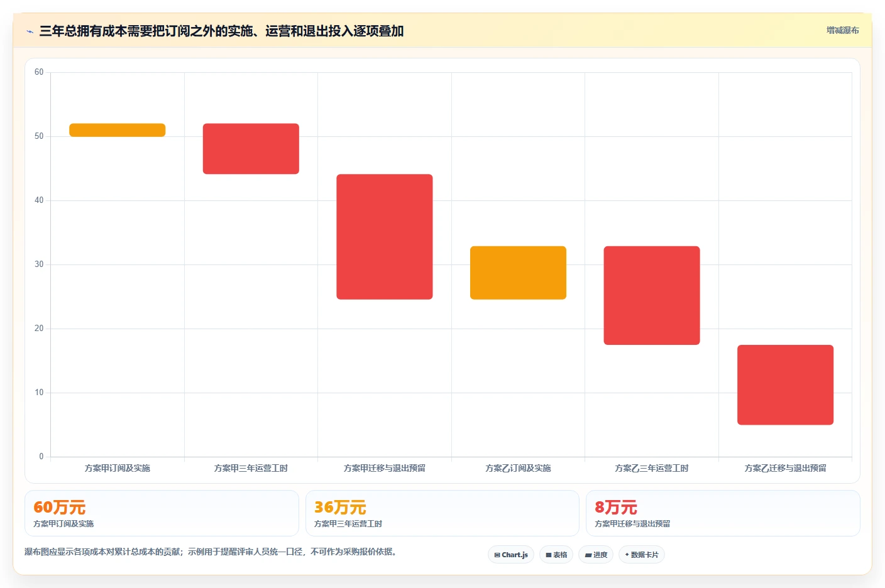Select the red 方案甲迁移与退出预留 bar
This screenshot has width=885, height=588.
pyautogui.click(x=385, y=237)
